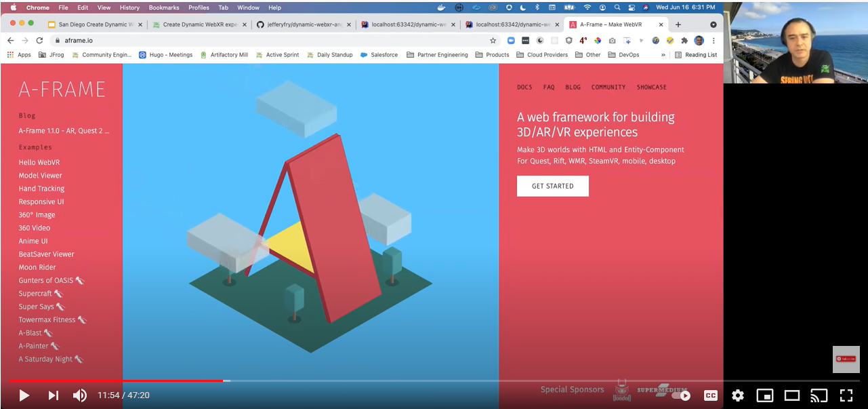Play the video
This screenshot has width=868, height=409.
click(24, 395)
